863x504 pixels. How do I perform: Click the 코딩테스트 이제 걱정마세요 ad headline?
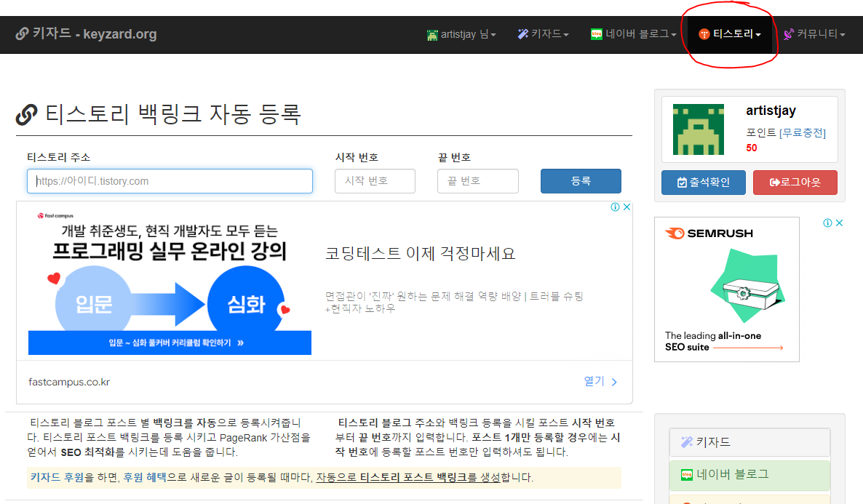pyautogui.click(x=420, y=254)
